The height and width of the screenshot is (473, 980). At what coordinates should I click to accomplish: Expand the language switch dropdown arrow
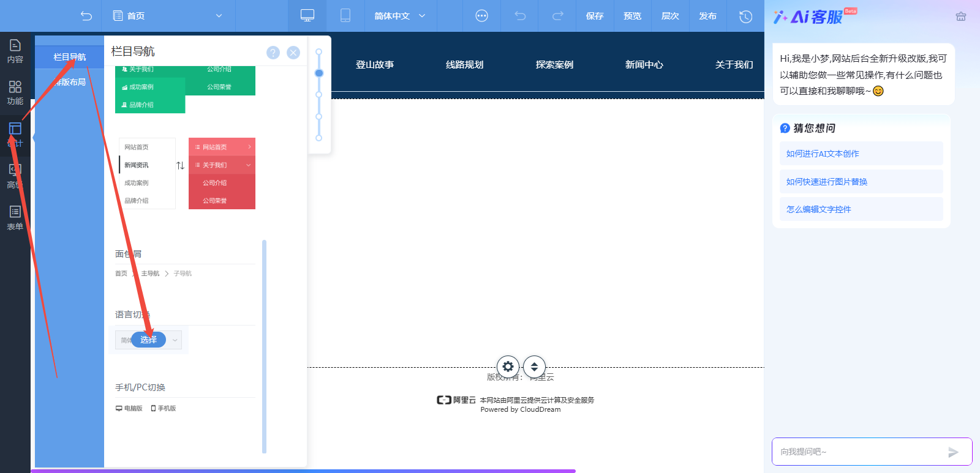coord(175,340)
